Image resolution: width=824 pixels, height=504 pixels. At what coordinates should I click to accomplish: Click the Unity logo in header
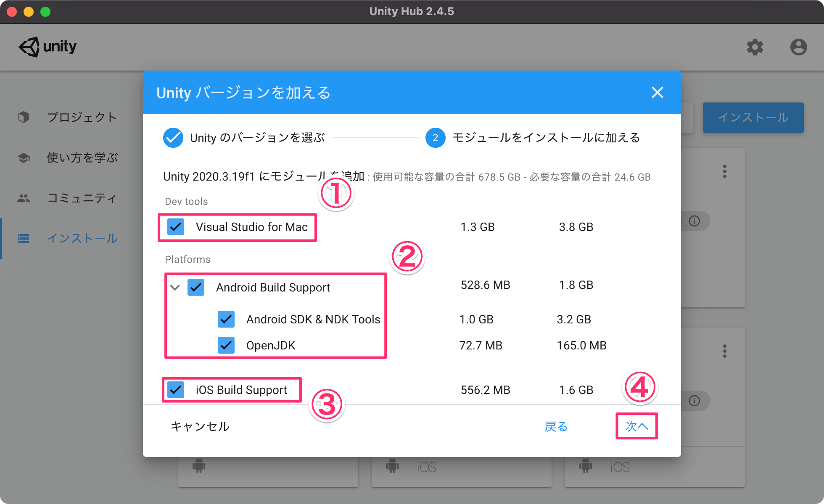coord(47,47)
